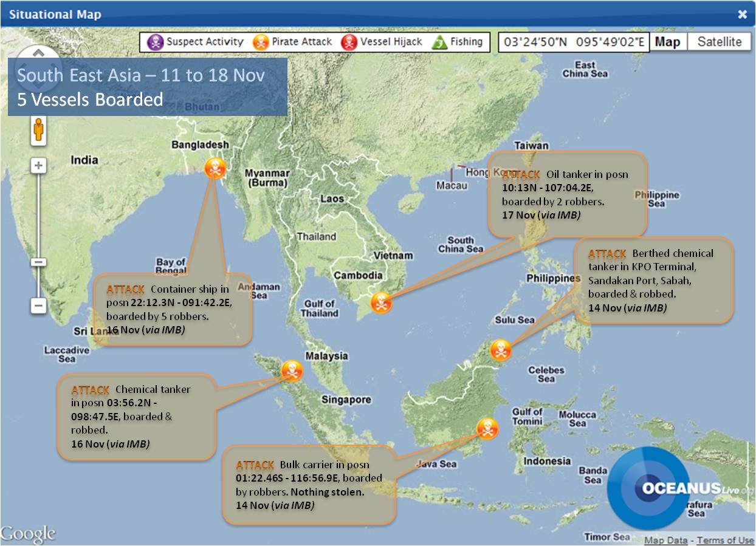Click the 'Taiwan' map label

coord(531,145)
